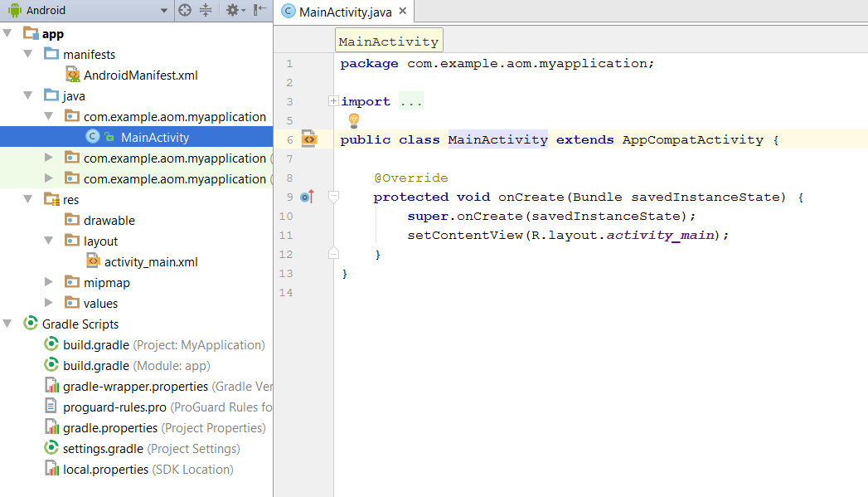Image resolution: width=868 pixels, height=497 pixels.
Task: Click the yellow lightbulb intention icon
Action: pos(354,120)
